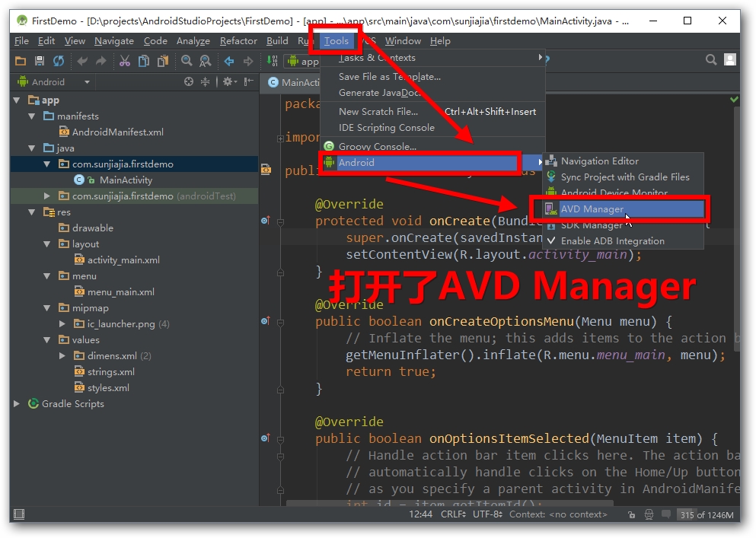Click the Find magnifier icon
Viewport: 756px width, 538px height.
click(187, 61)
